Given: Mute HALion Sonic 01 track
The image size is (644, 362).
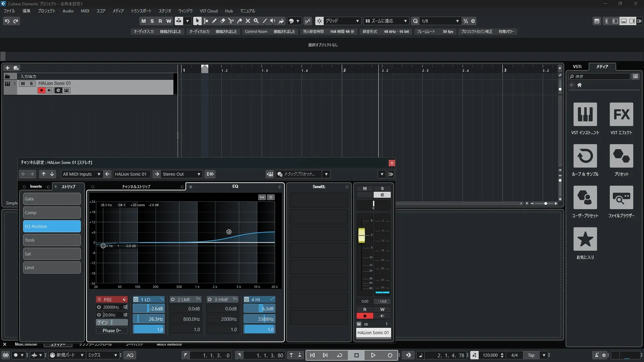Looking at the screenshot, I should (x=23, y=83).
